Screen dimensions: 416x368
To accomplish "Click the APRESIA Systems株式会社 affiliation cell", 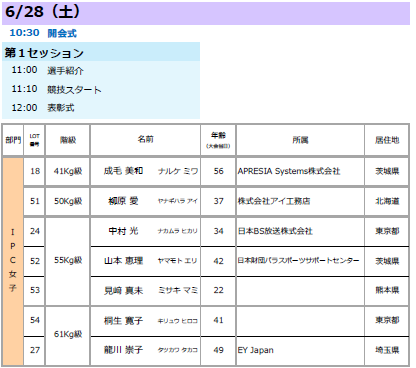I will (x=300, y=171).
